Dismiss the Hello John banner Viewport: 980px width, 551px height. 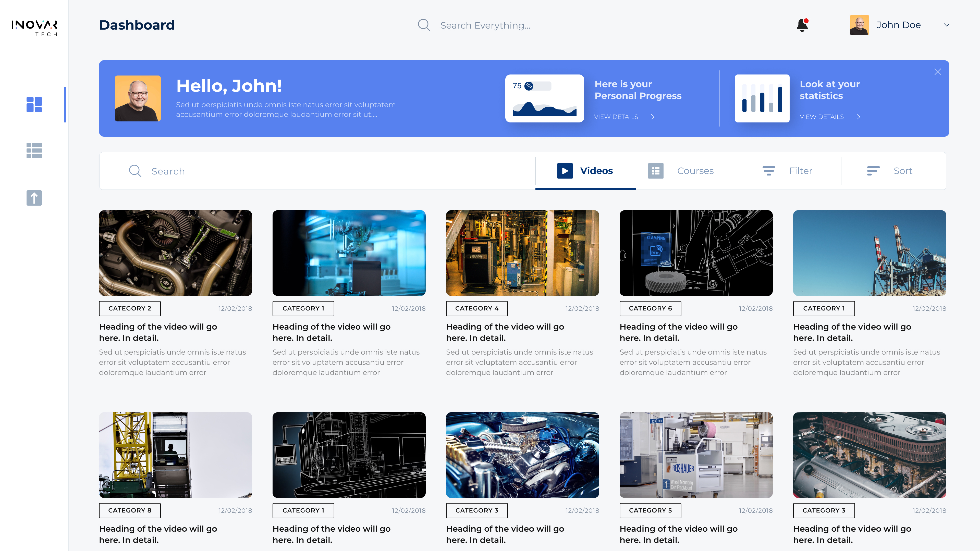[x=938, y=72]
